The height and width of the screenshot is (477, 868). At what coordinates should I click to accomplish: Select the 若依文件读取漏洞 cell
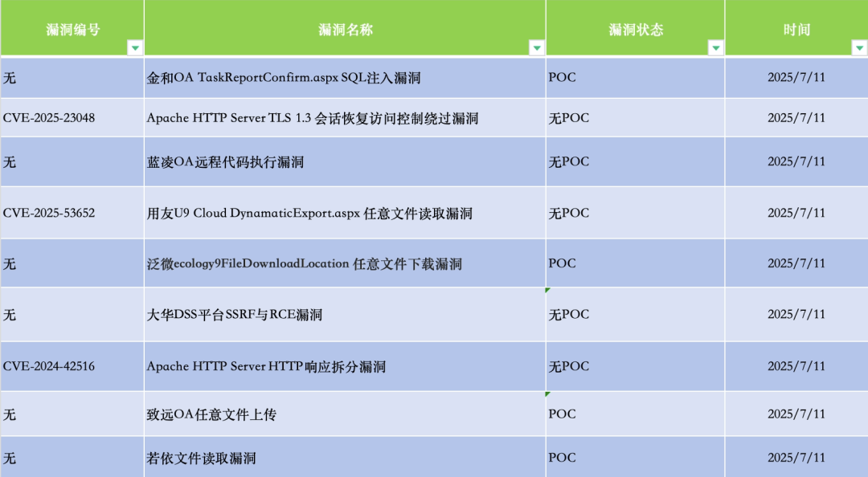(345, 458)
